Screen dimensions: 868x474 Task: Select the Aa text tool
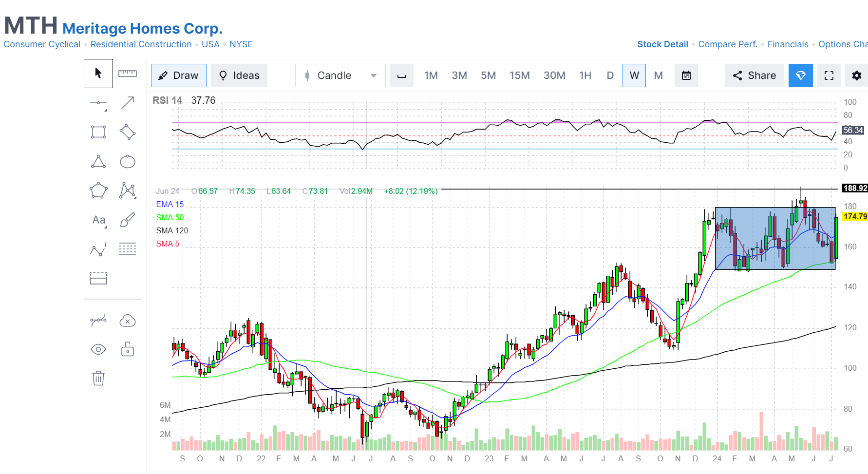[98, 220]
